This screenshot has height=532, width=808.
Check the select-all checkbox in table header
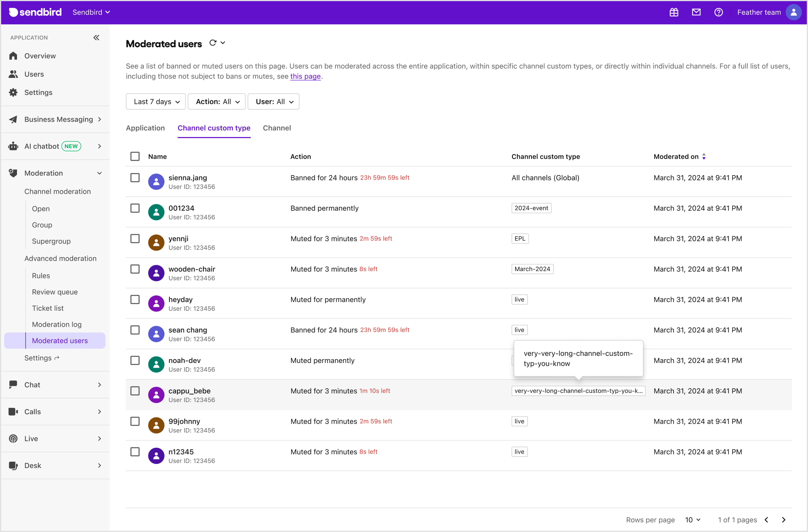tap(135, 156)
